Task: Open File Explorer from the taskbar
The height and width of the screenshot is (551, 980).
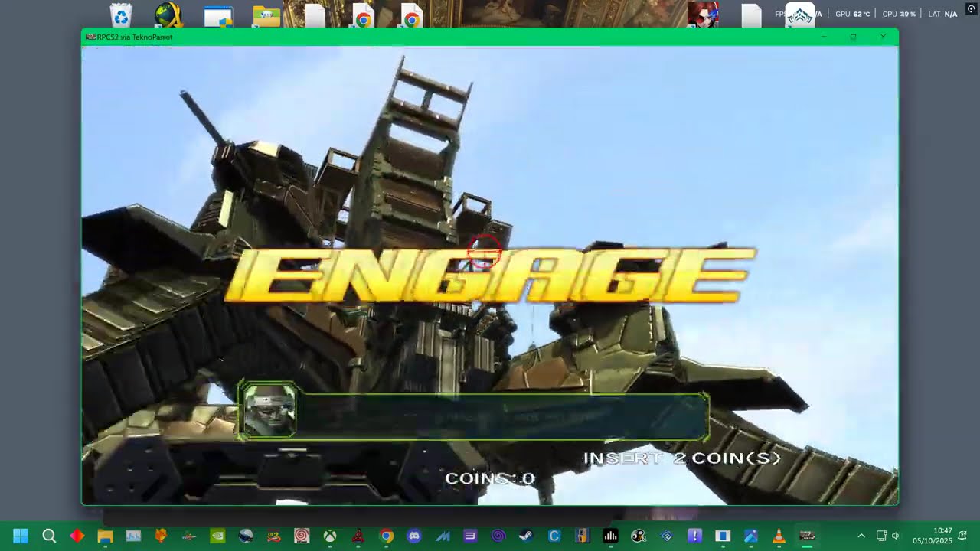Action: (x=106, y=536)
